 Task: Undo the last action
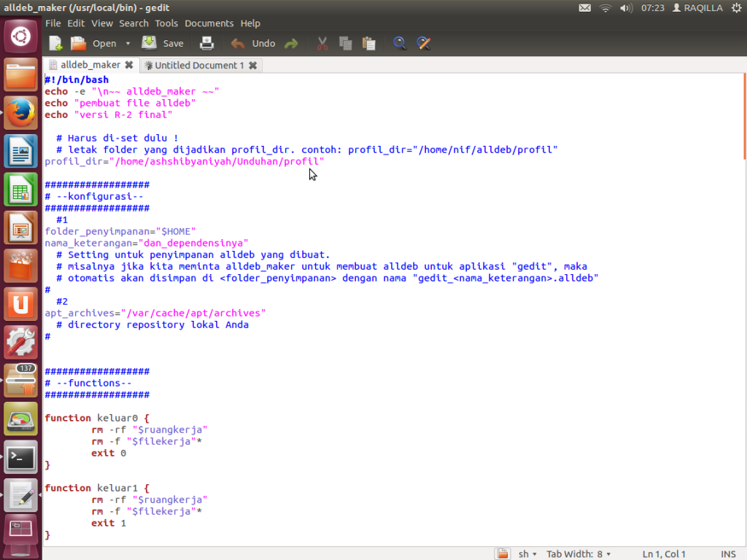pos(253,43)
